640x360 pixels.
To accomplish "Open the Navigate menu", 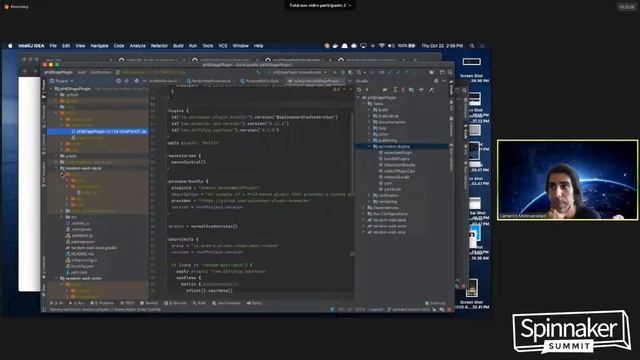I will click(x=99, y=46).
